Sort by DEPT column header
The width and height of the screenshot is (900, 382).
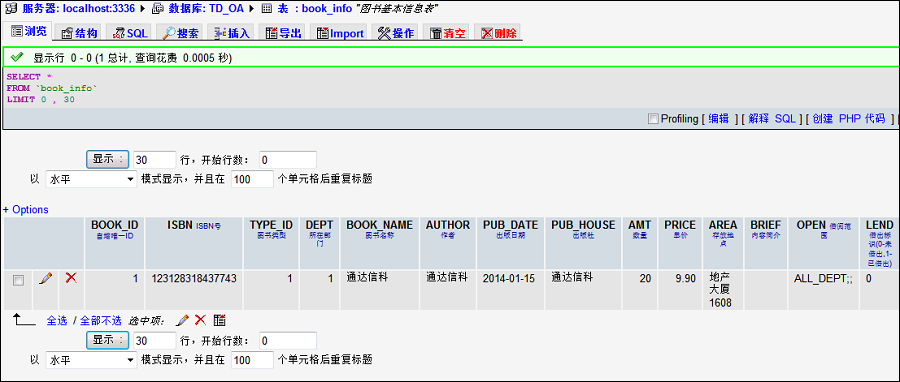[x=319, y=225]
